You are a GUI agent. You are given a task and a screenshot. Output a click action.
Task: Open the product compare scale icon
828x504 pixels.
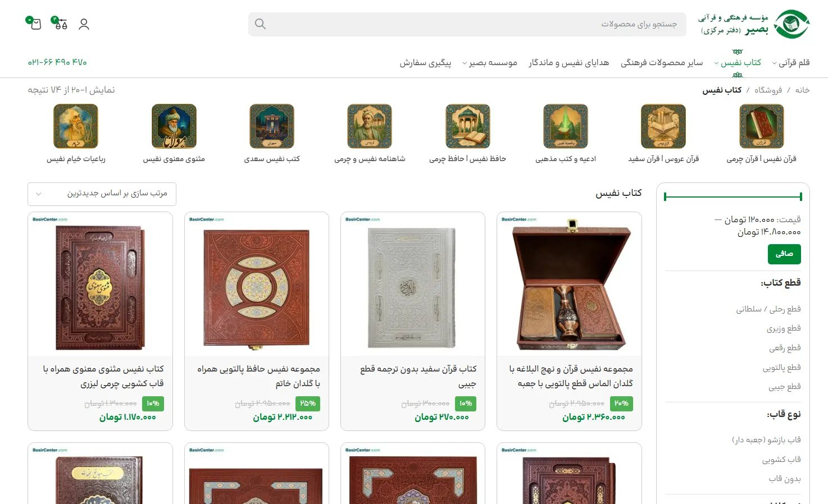61,24
